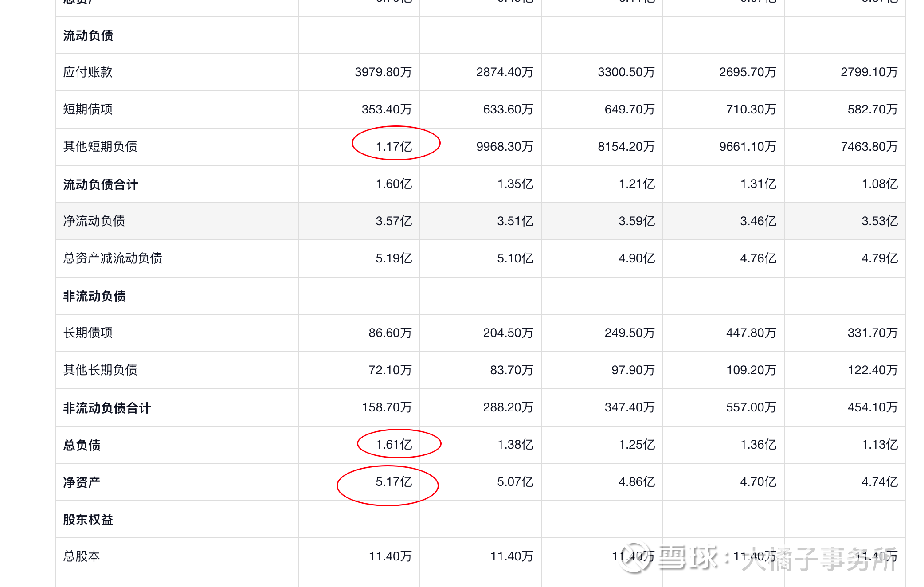Click the circled 5.17亿 net assets value
This screenshot has width=924, height=587.
click(394, 481)
